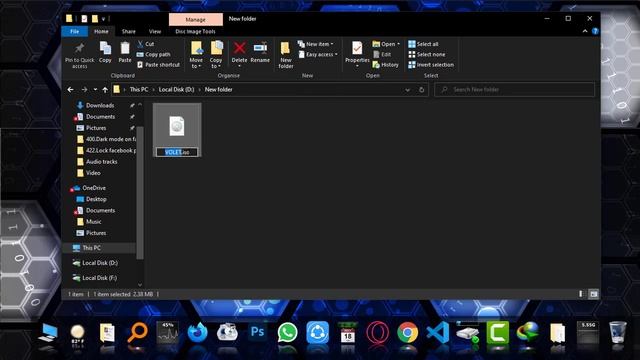Select OneDrive in the navigation pane
Screen dimensions: 640x360
(x=94, y=188)
